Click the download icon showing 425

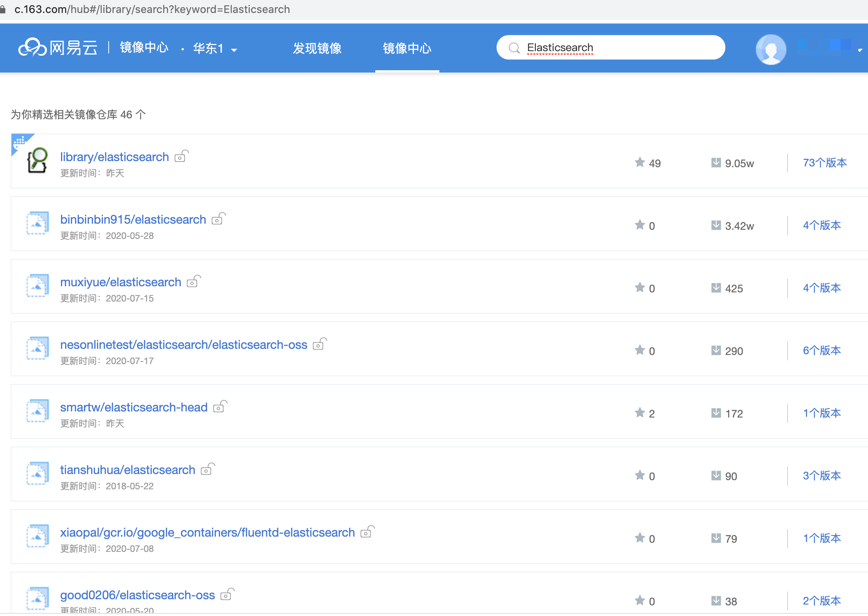716,288
